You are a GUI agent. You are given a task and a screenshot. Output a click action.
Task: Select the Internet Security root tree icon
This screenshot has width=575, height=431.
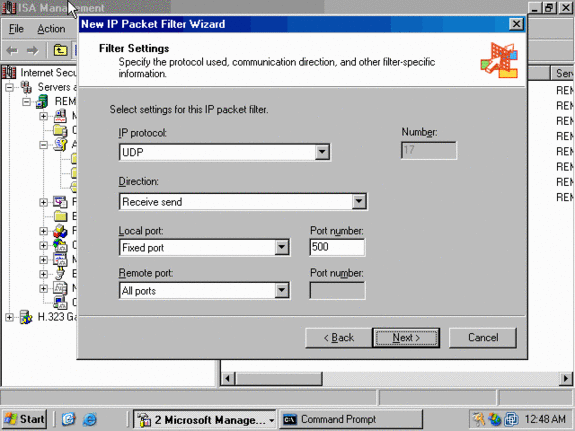coord(9,72)
